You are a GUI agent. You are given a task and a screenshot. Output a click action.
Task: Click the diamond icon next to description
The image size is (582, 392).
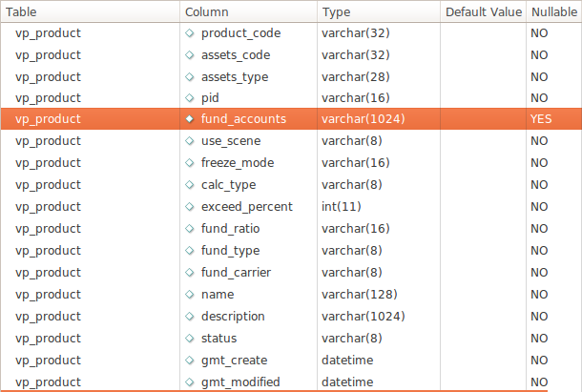[189, 317]
